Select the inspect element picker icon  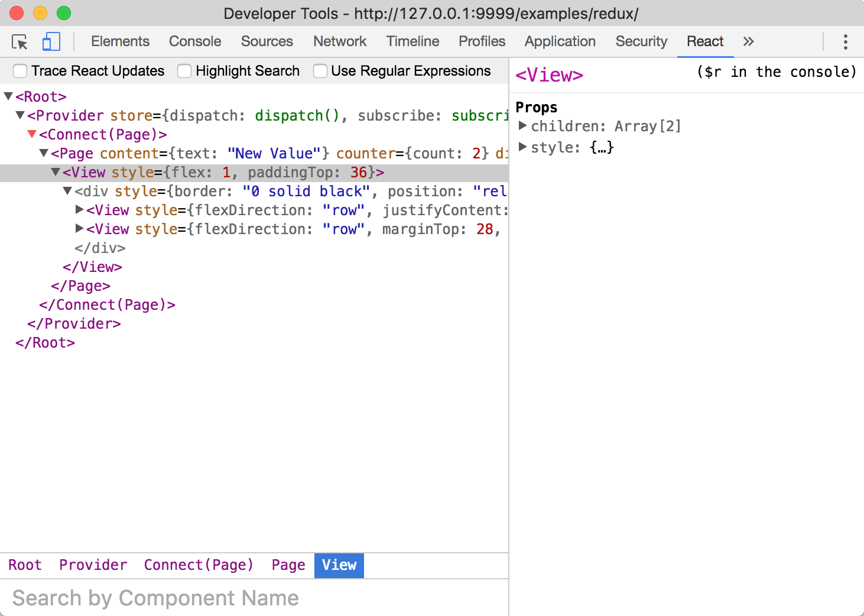(20, 41)
